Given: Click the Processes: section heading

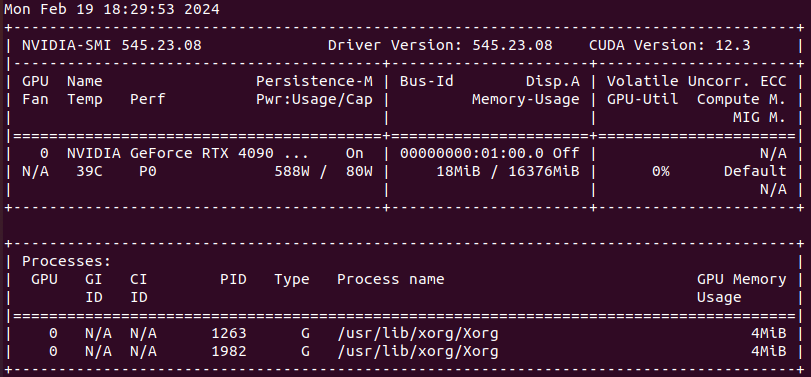Looking at the screenshot, I should (67, 262).
